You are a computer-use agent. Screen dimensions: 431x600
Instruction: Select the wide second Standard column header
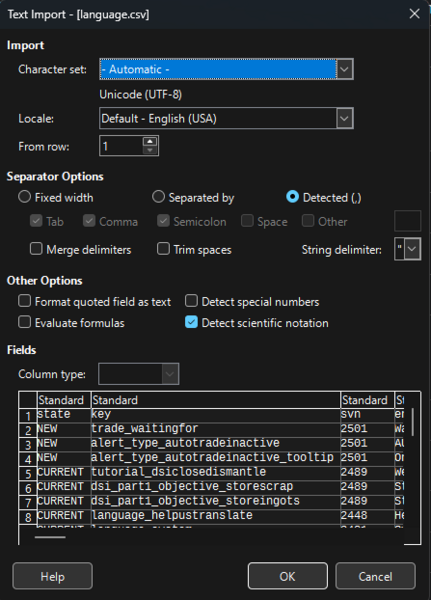pos(216,400)
